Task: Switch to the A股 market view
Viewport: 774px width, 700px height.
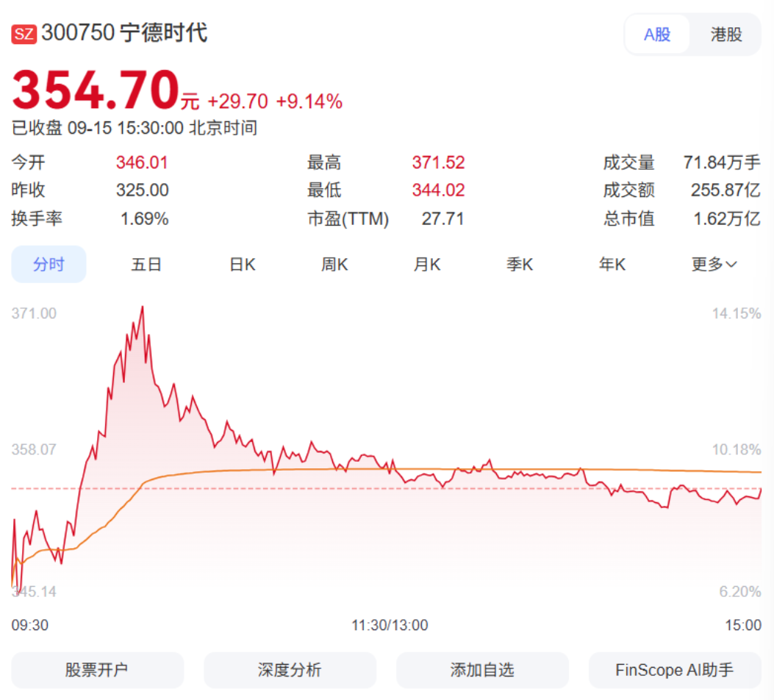Action: click(657, 35)
